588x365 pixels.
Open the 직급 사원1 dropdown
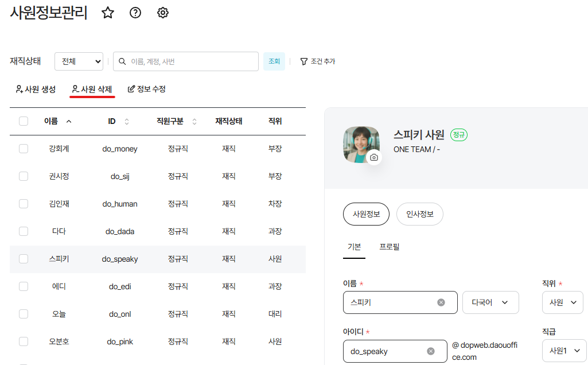[x=564, y=351]
